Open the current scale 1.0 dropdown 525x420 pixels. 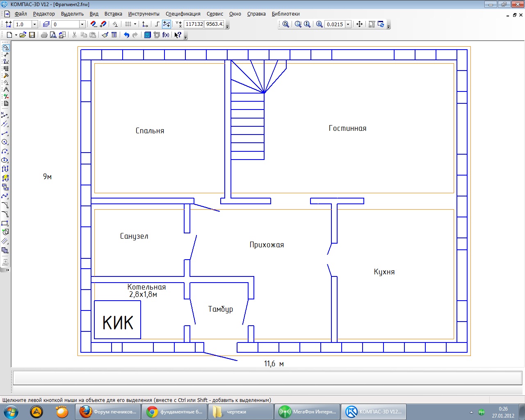click(34, 24)
